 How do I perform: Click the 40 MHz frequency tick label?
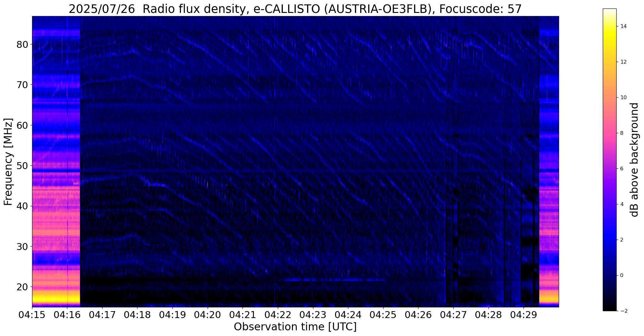22,206
